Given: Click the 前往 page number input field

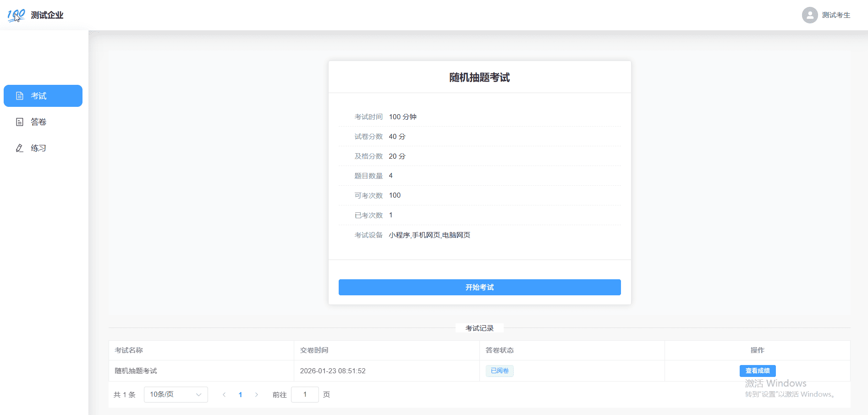Looking at the screenshot, I should (x=305, y=394).
